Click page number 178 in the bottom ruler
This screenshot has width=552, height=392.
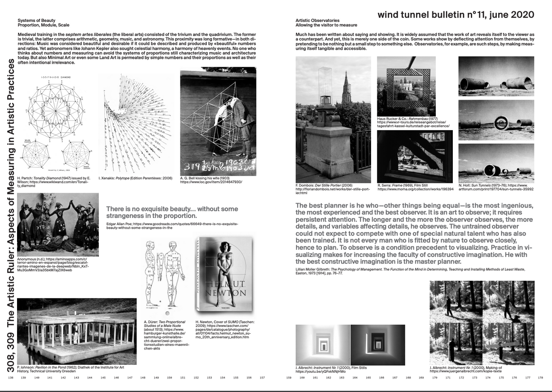click(540, 378)
